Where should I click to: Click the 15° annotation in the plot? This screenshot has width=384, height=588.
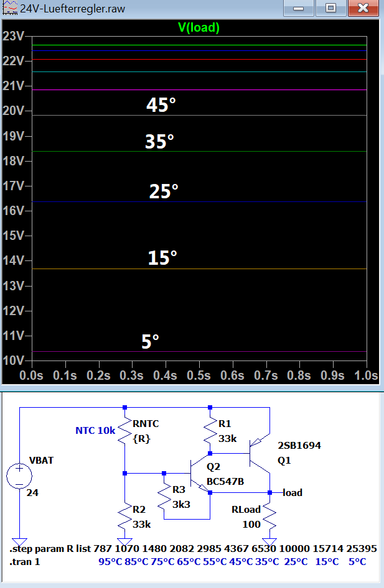click(162, 257)
